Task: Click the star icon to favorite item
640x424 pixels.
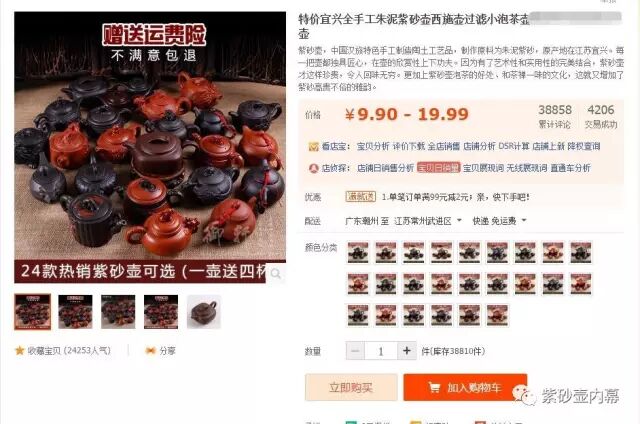Action: tap(20, 351)
